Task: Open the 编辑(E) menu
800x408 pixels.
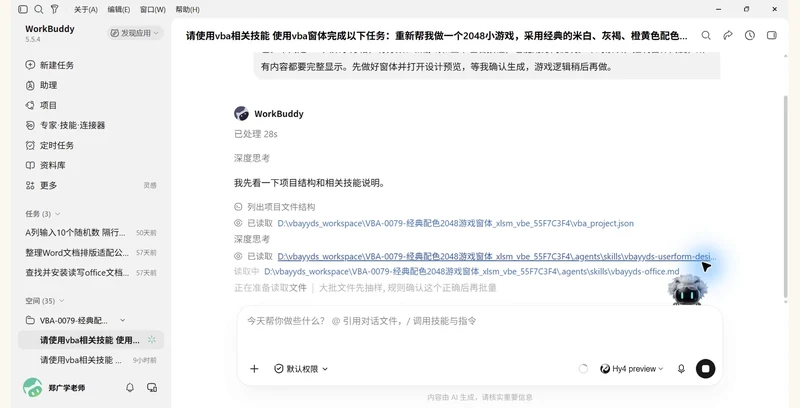Action: coord(119,10)
